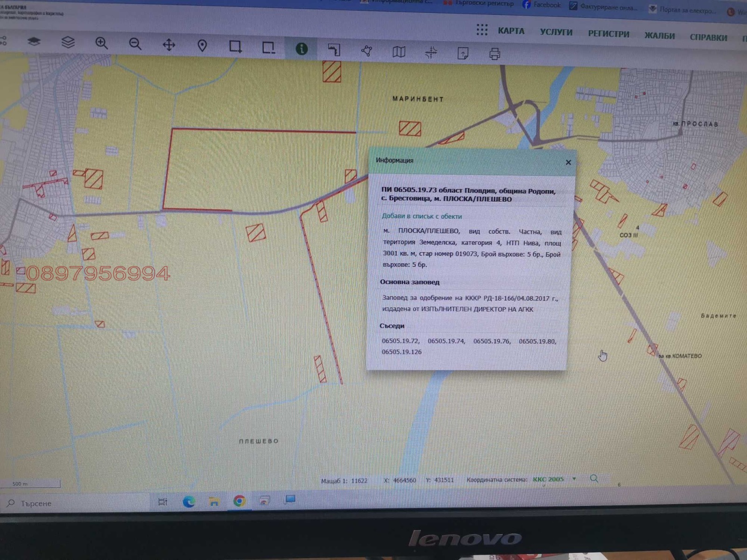Open Microsoft Edge from the taskbar

(x=189, y=502)
